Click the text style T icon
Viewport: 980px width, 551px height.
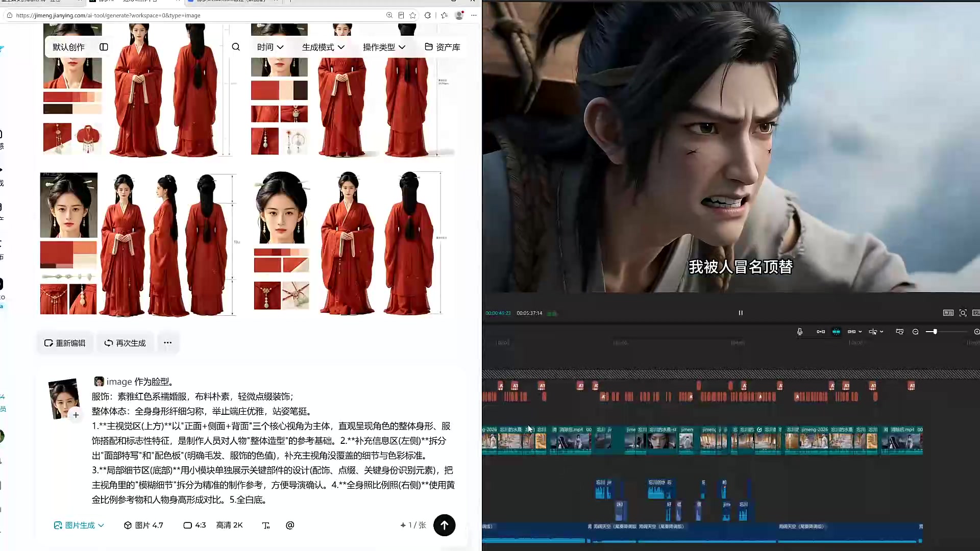(x=265, y=525)
